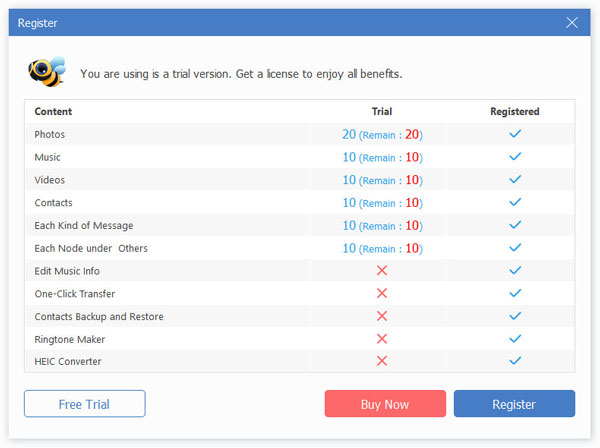The width and height of the screenshot is (600, 448).
Task: Click the Registered checkmark for Each Node under Others
Action: coord(515,248)
